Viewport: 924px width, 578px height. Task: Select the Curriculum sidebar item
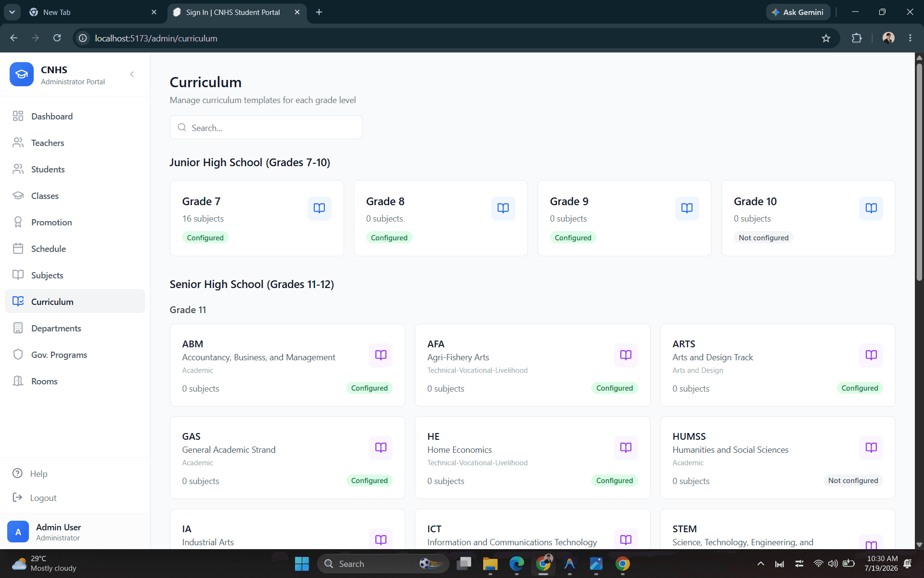(75, 302)
